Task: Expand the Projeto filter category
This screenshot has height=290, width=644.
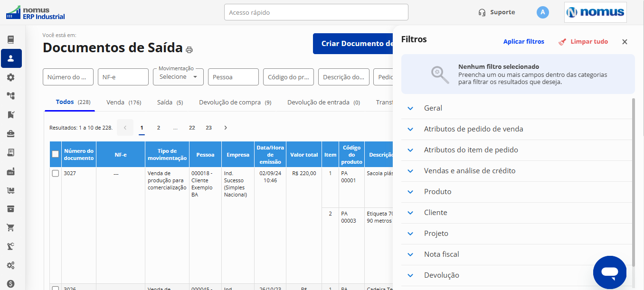Action: click(x=517, y=234)
